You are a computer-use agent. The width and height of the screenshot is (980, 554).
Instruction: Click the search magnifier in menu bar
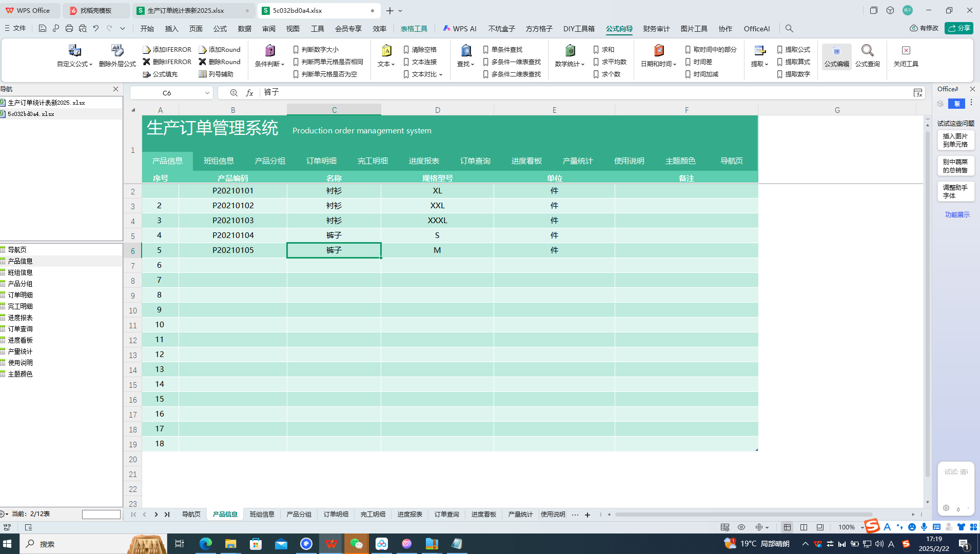789,29
